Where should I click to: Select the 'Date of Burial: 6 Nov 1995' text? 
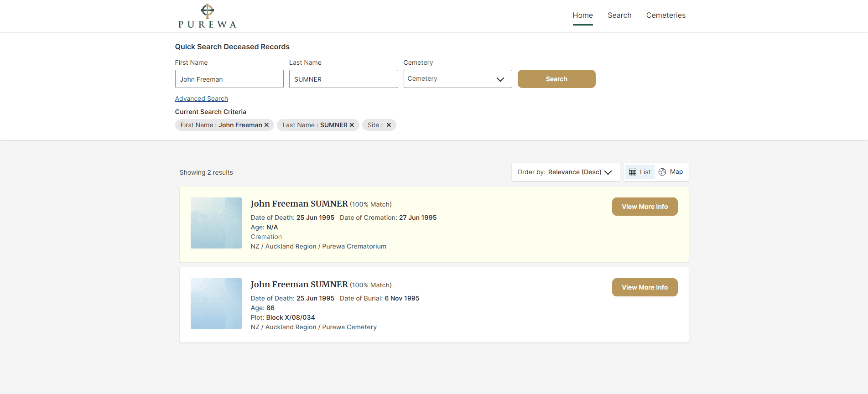379,298
